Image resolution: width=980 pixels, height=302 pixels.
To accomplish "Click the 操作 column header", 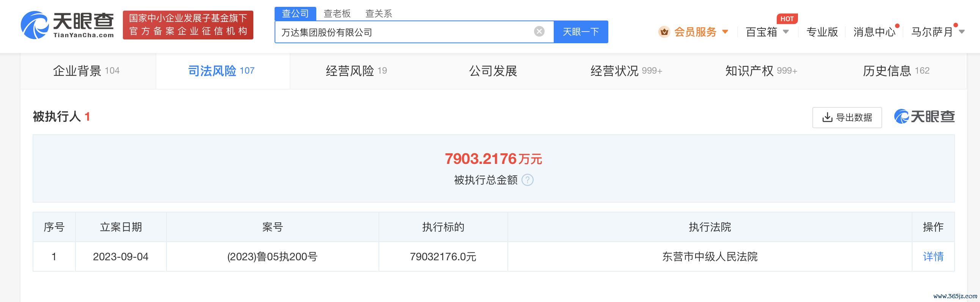I will (933, 227).
